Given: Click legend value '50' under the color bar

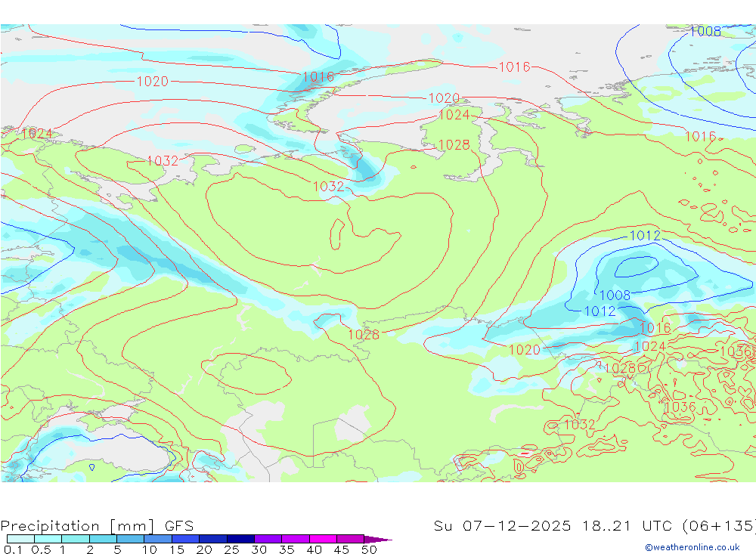Looking at the screenshot, I should coord(369,549).
